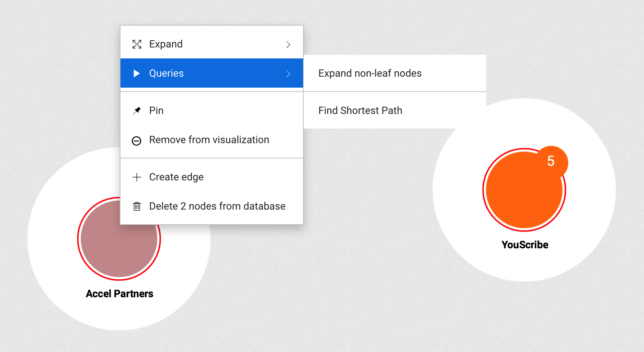Open the Expand submenu chevron
This screenshot has height=352, width=644.
point(288,45)
